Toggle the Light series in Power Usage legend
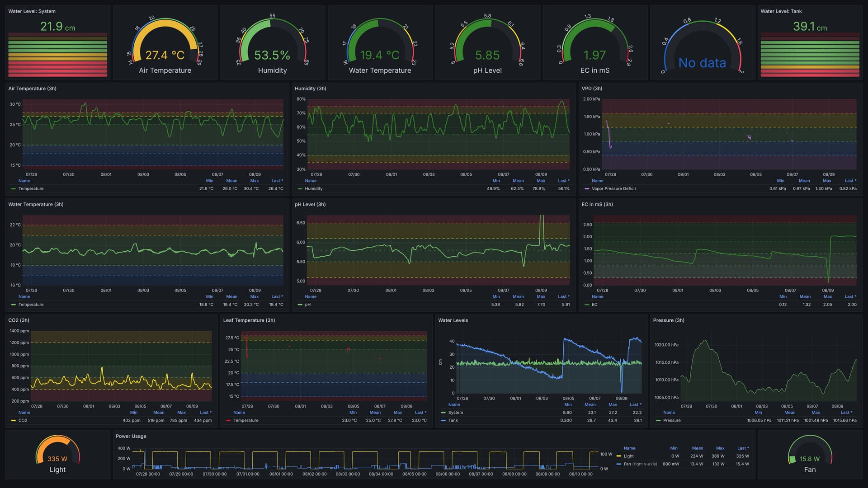868x488 pixels. [628, 456]
